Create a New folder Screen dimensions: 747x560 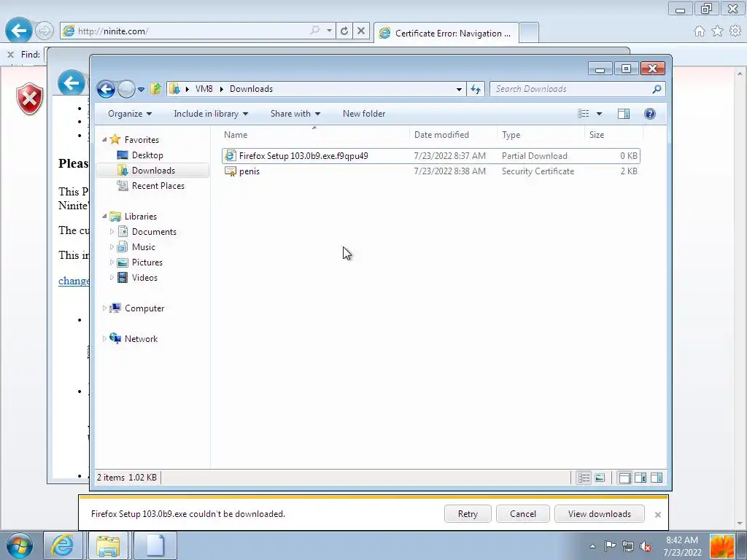coord(364,114)
